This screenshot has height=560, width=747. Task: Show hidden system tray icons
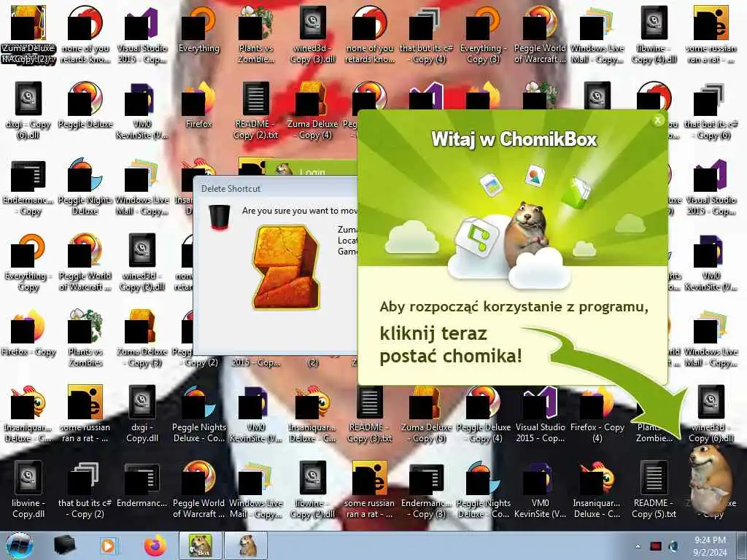(x=638, y=546)
